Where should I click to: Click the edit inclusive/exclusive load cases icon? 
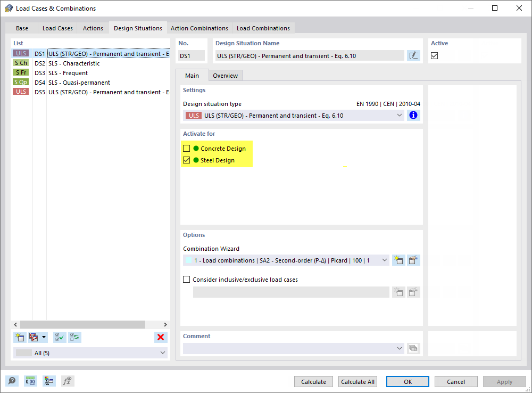pyautogui.click(x=413, y=292)
